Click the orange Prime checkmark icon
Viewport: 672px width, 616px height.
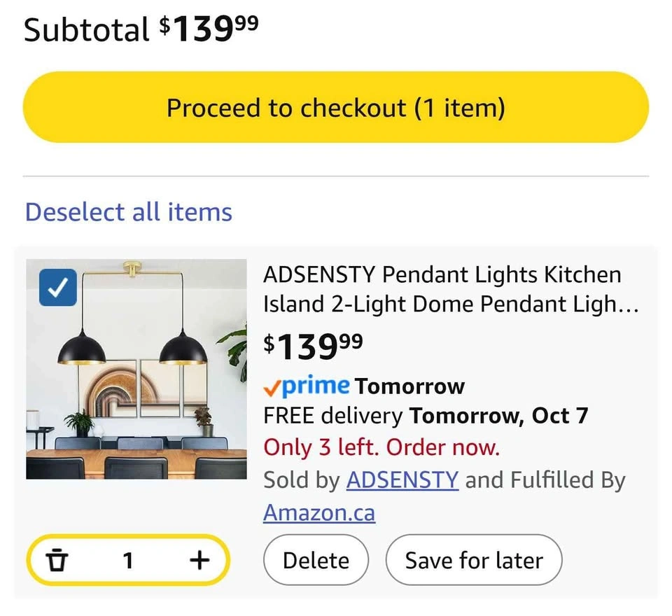pos(272,386)
